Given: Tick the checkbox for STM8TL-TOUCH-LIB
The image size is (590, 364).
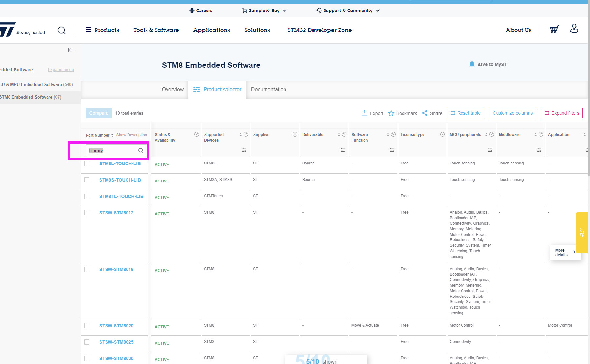Looking at the screenshot, I should click(87, 196).
